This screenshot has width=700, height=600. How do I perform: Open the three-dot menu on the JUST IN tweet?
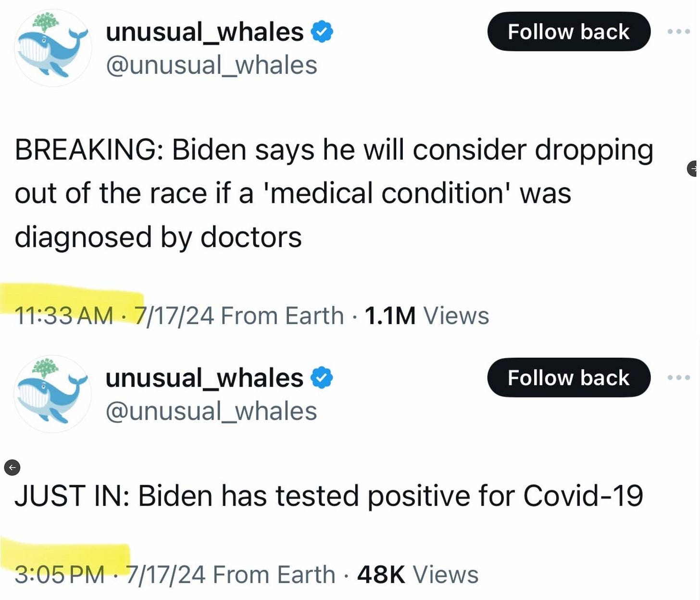[679, 377]
